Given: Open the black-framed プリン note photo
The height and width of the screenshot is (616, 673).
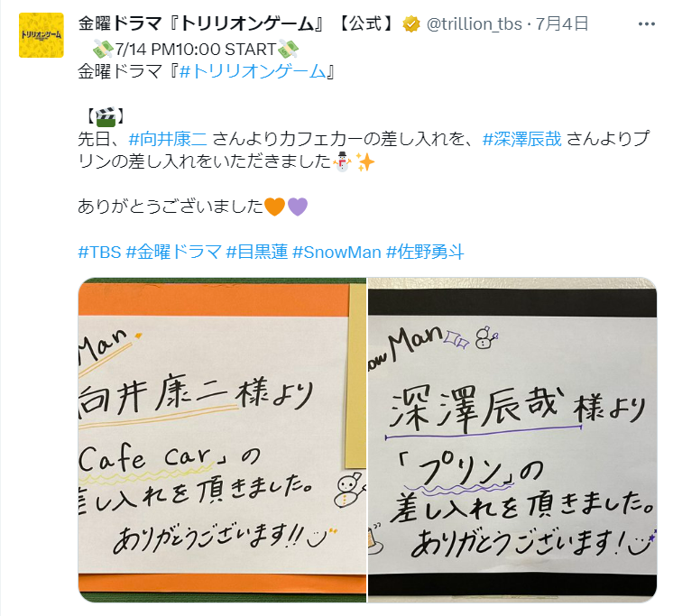Looking at the screenshot, I should pyautogui.click(x=512, y=440).
